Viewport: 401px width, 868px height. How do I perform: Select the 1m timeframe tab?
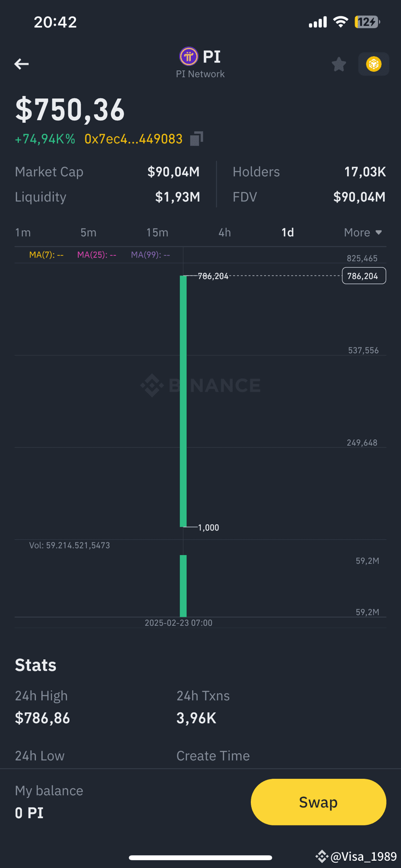[23, 232]
